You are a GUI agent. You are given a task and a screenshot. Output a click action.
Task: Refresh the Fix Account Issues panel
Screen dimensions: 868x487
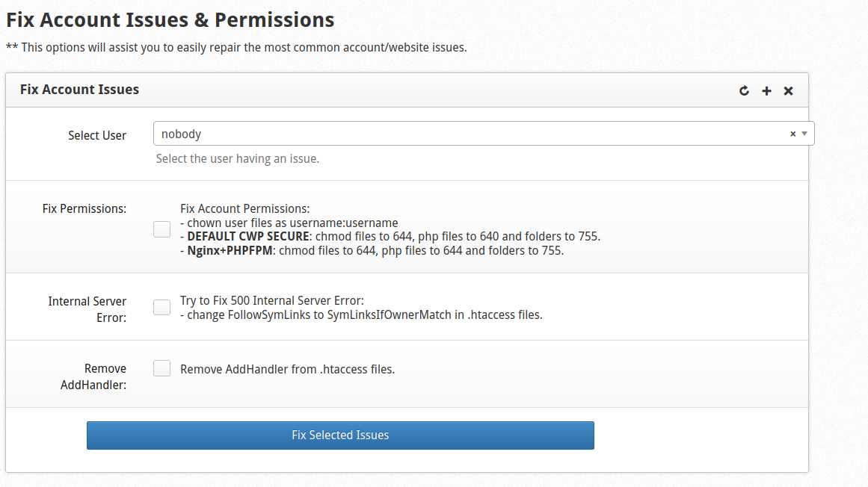pos(744,90)
